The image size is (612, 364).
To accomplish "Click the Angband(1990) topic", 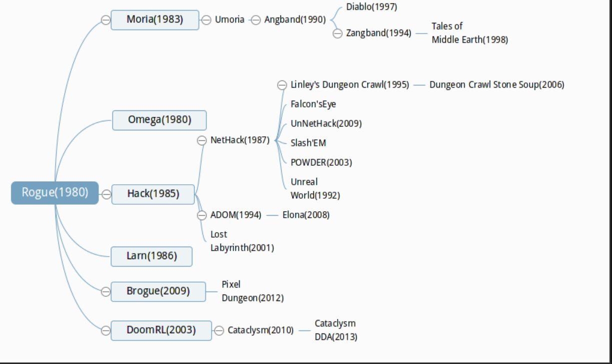I will pyautogui.click(x=295, y=20).
